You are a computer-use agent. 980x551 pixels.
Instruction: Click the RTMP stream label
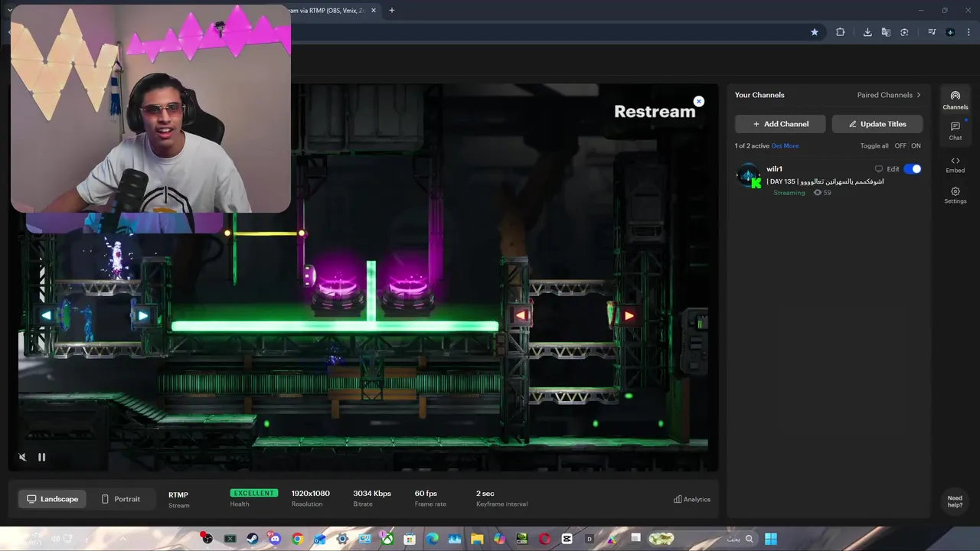click(x=178, y=495)
